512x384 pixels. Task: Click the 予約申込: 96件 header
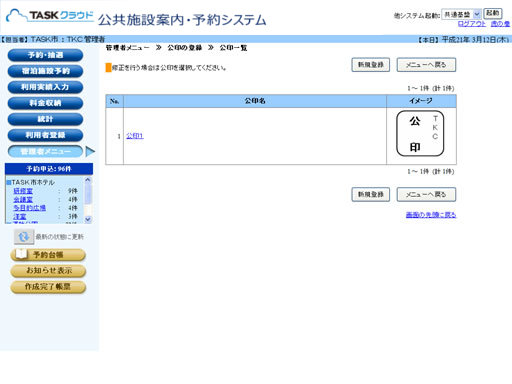[49, 169]
